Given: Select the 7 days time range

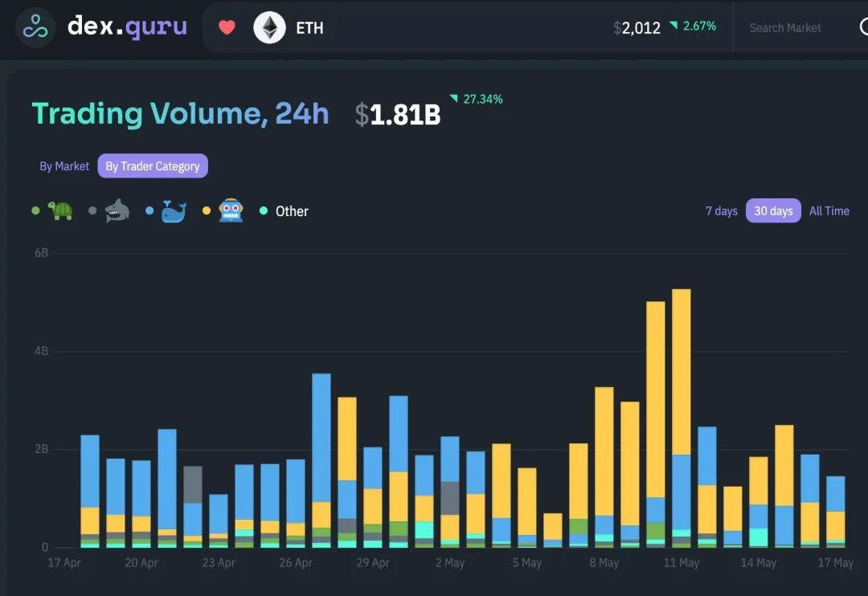Looking at the screenshot, I should (x=721, y=210).
